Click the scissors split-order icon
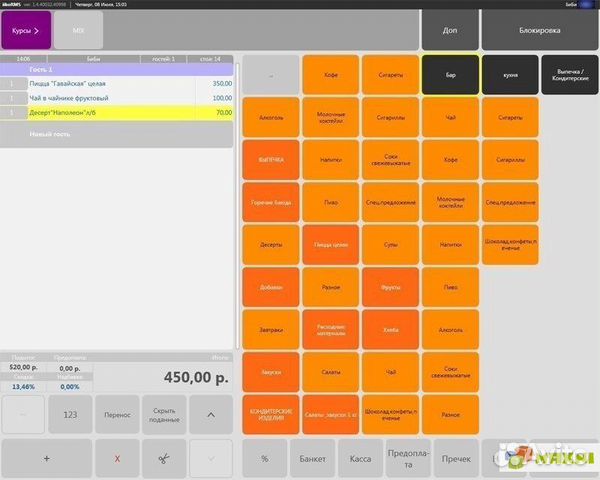This screenshot has height=480, width=600. [x=163, y=457]
